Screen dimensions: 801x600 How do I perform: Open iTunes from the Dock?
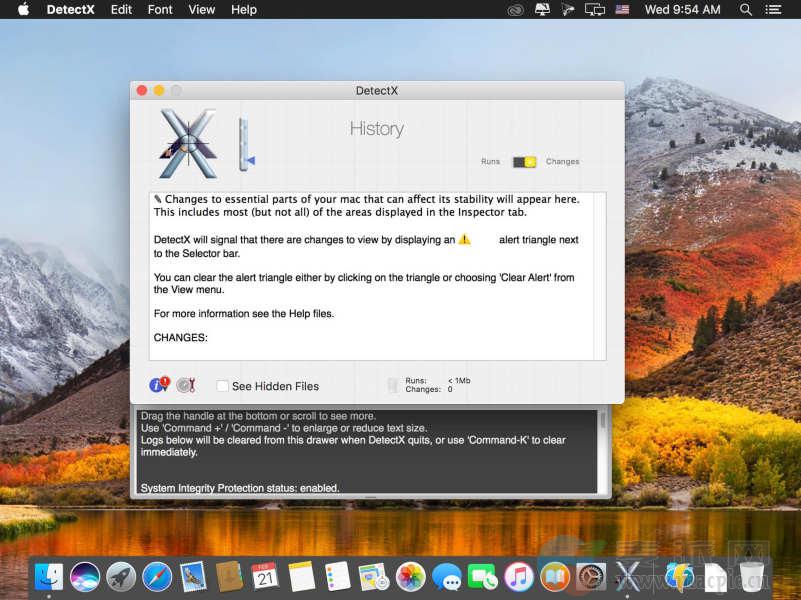518,576
